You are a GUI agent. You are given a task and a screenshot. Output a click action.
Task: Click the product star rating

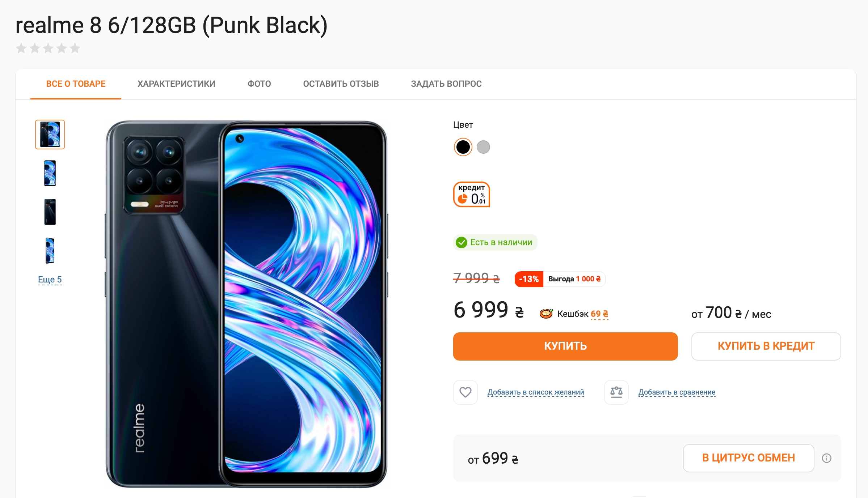48,48
